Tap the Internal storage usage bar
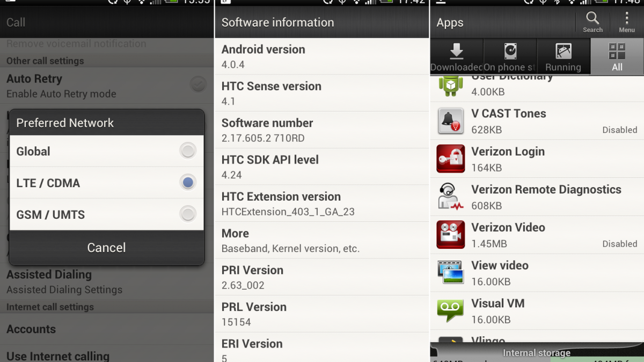644x362 pixels. coord(537,353)
